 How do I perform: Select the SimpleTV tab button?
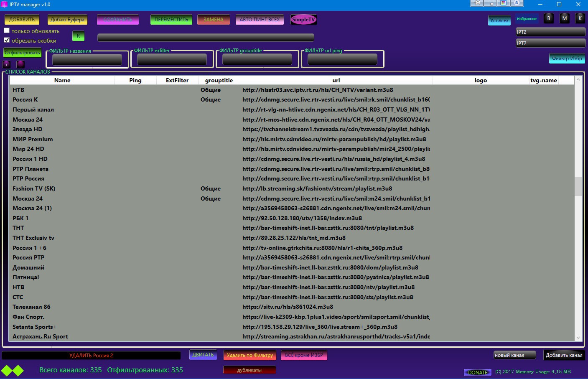303,19
